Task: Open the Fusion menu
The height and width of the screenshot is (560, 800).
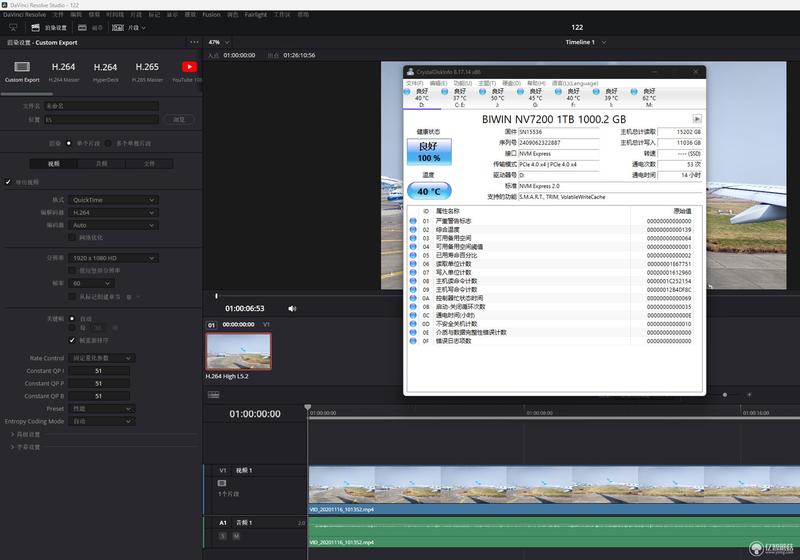Action: coord(211,15)
